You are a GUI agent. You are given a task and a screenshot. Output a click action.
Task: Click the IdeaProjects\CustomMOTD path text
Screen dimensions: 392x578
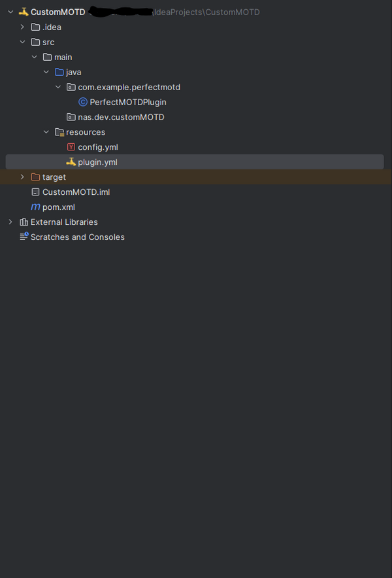point(206,12)
